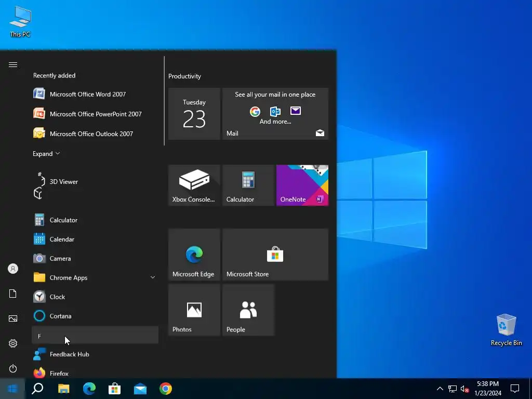The image size is (532, 399).
Task: Click the Calculator tile
Action: tap(248, 185)
